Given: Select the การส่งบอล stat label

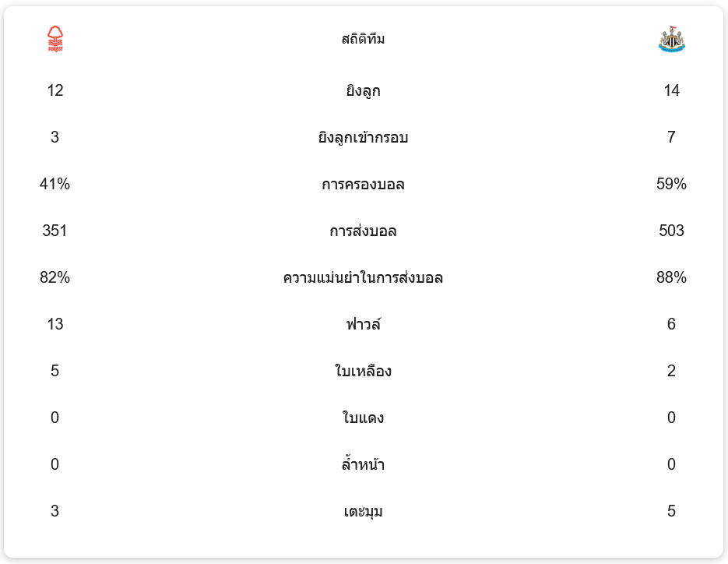Looking at the screenshot, I should click(x=363, y=231).
